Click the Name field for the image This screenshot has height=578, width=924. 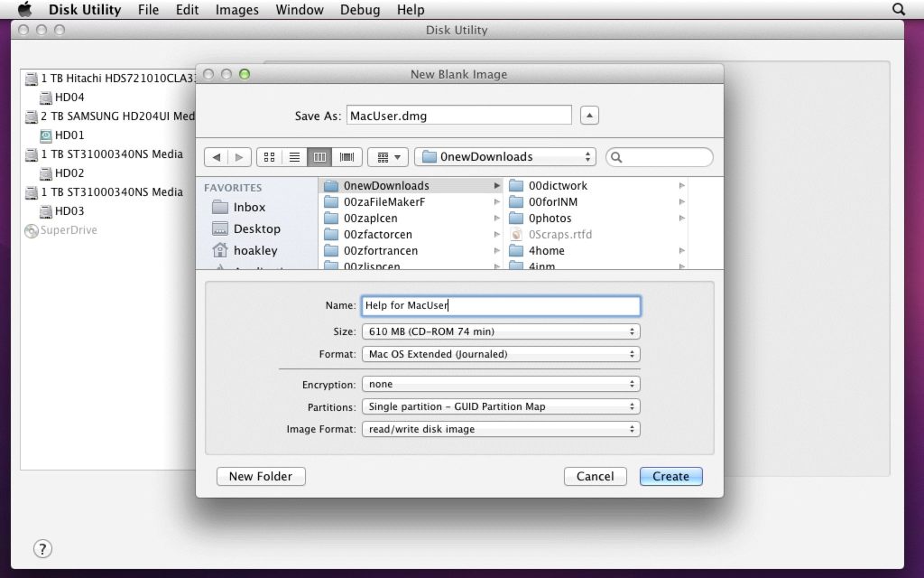coord(501,305)
